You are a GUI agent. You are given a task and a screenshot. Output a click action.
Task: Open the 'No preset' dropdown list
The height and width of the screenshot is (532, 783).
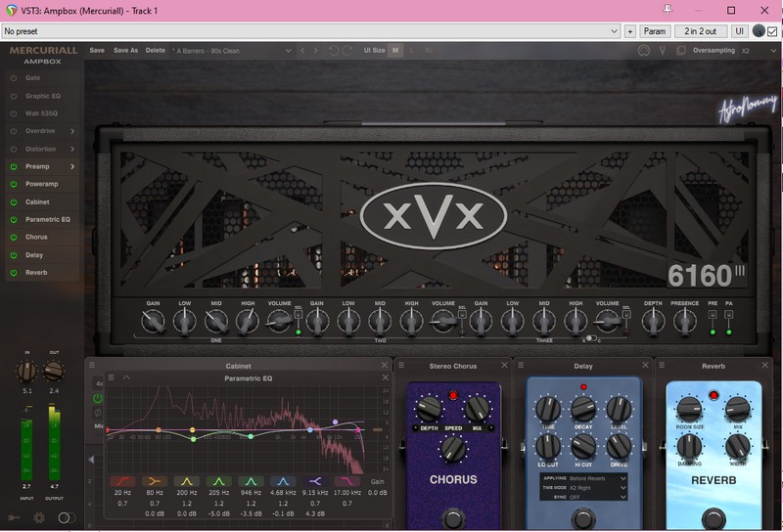tap(614, 31)
